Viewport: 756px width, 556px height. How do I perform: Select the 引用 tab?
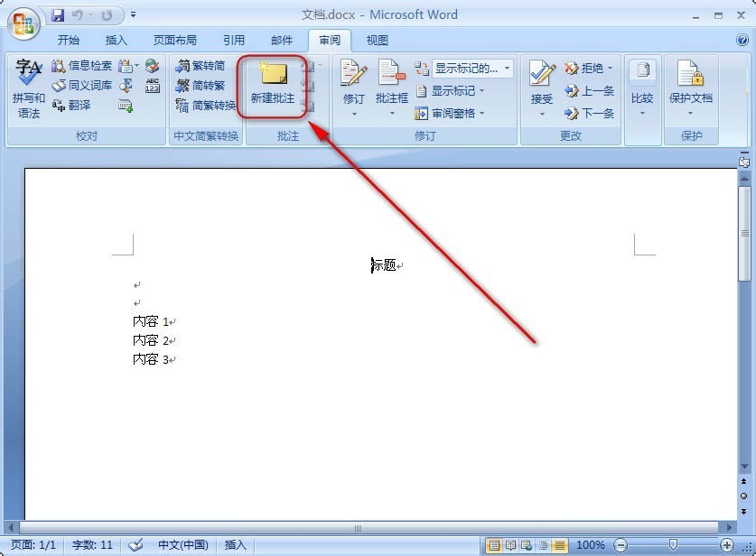click(x=234, y=41)
